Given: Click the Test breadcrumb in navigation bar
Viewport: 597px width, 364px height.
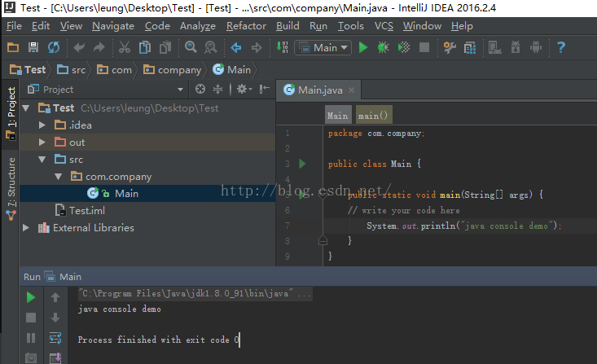Looking at the screenshot, I should click(x=28, y=70).
